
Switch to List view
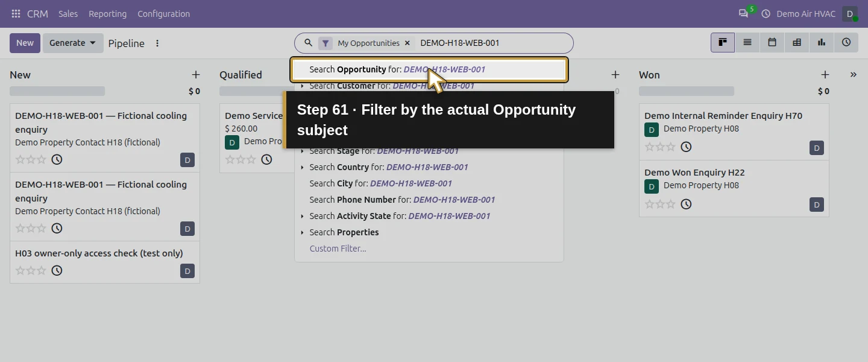tap(747, 42)
